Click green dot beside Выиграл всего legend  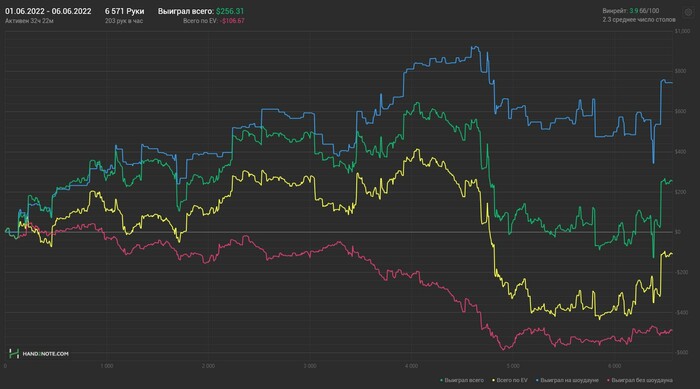pos(441,381)
